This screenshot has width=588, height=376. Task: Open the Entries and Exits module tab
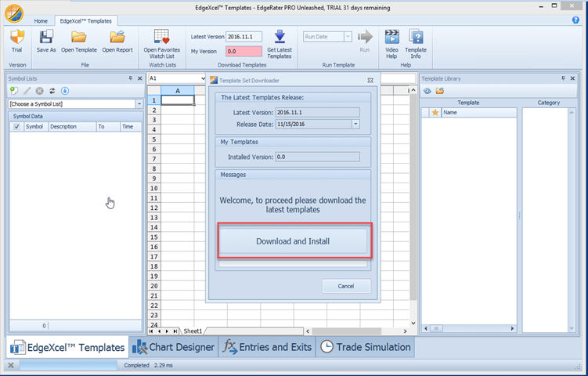coord(267,347)
